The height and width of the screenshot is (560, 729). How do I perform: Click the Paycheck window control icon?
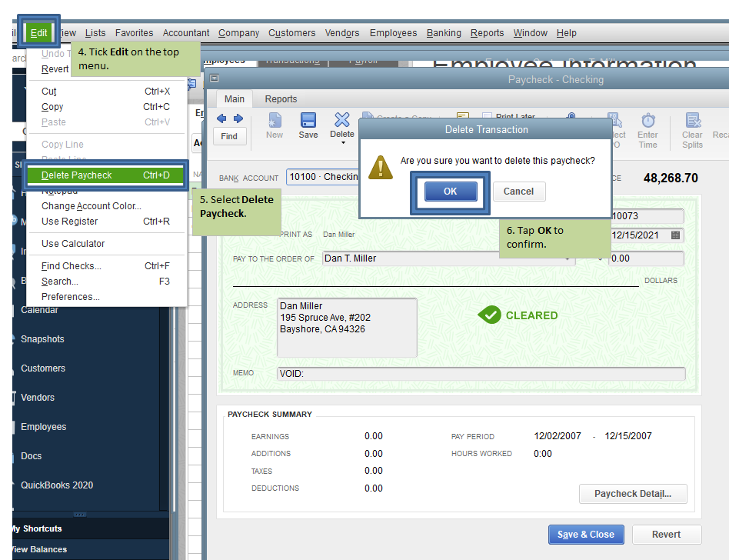[215, 78]
